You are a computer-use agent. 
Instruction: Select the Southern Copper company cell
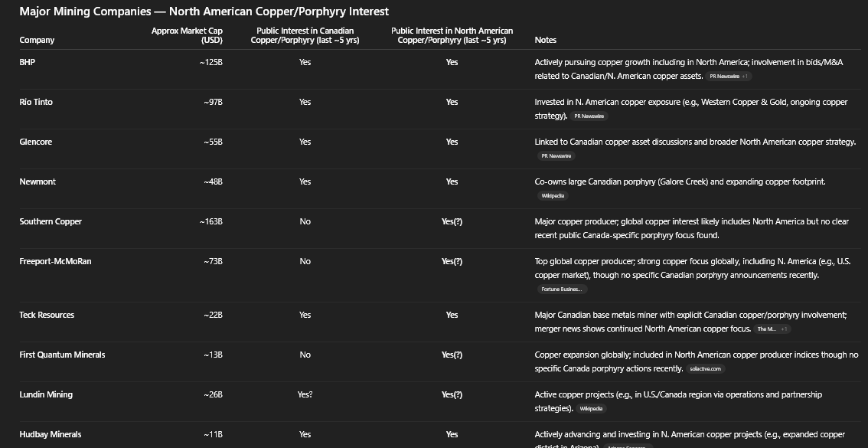(51, 221)
